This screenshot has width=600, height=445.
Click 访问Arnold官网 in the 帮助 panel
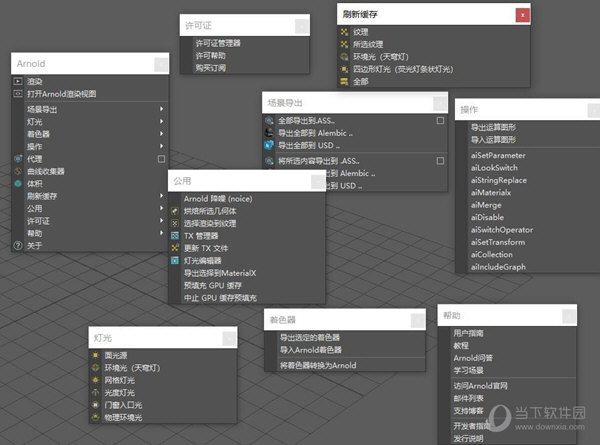tap(480, 386)
